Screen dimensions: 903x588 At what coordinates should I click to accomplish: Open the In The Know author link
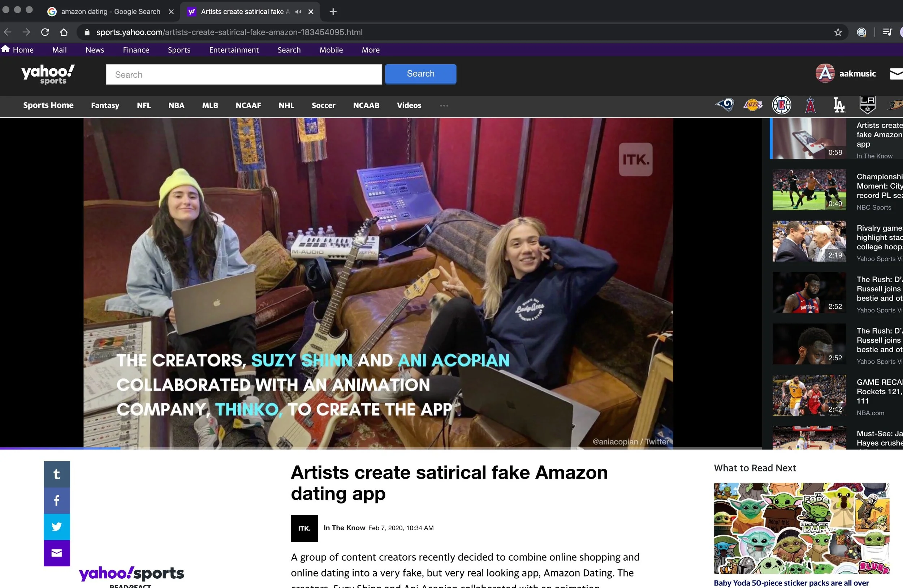(344, 528)
